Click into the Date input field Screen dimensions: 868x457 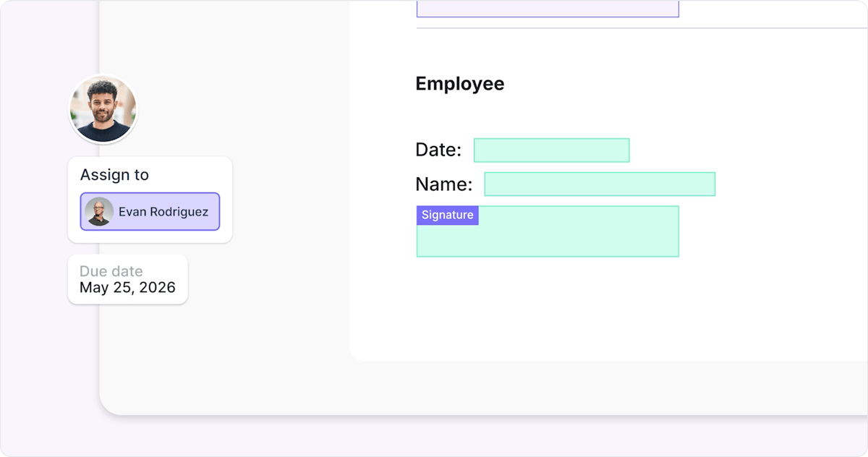point(551,150)
